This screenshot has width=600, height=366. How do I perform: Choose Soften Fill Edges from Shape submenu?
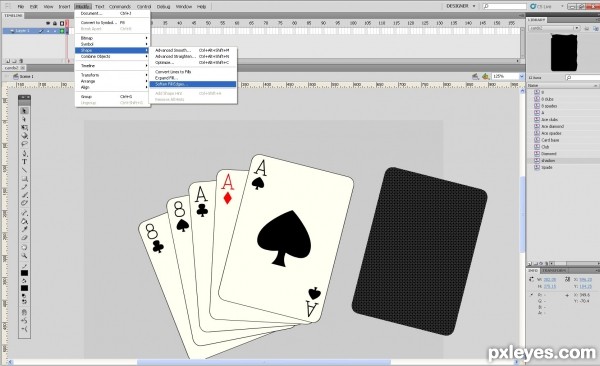(x=193, y=84)
